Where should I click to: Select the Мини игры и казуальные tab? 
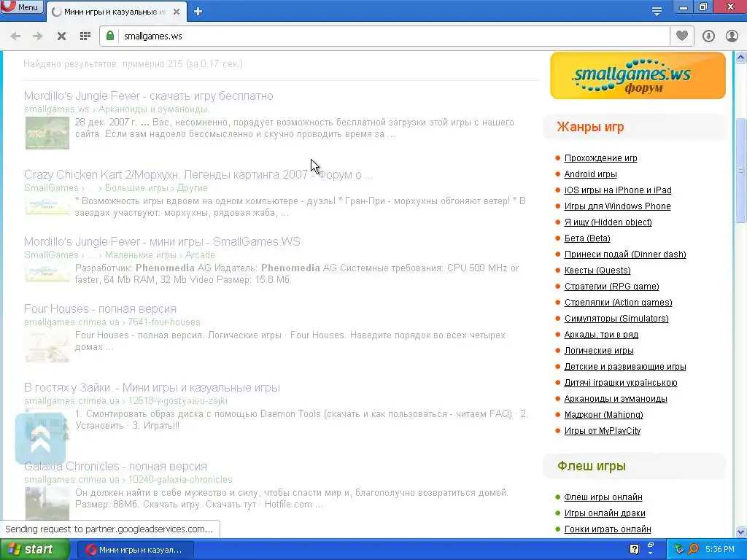click(x=116, y=12)
